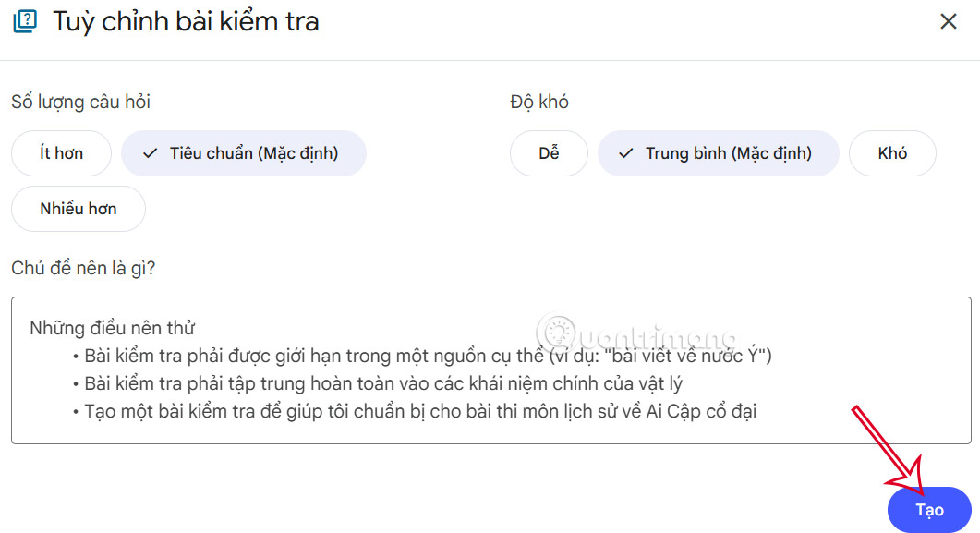Click the dialog title 'Tuỳ chỉnh bài kiểm tra'
The image size is (980, 533).
(181, 21)
